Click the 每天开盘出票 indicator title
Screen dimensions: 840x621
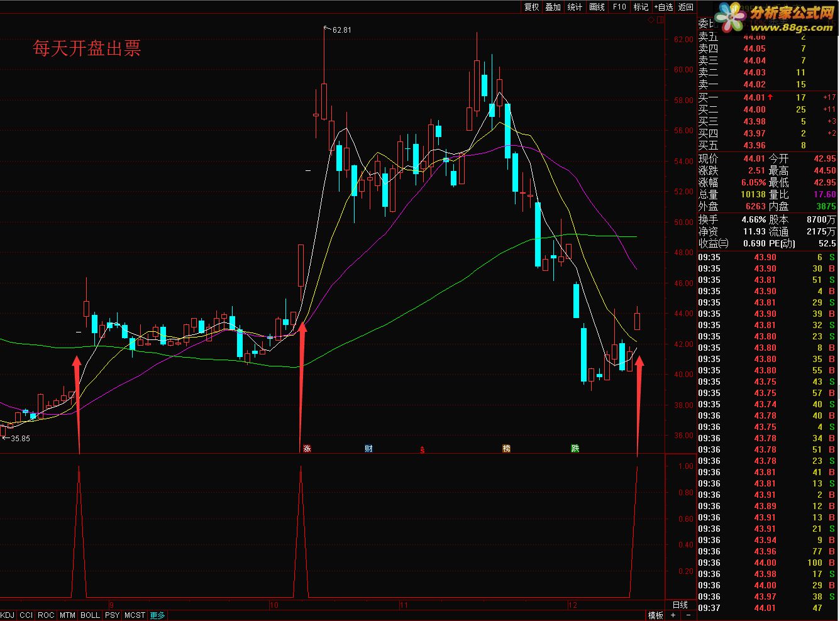pos(87,48)
